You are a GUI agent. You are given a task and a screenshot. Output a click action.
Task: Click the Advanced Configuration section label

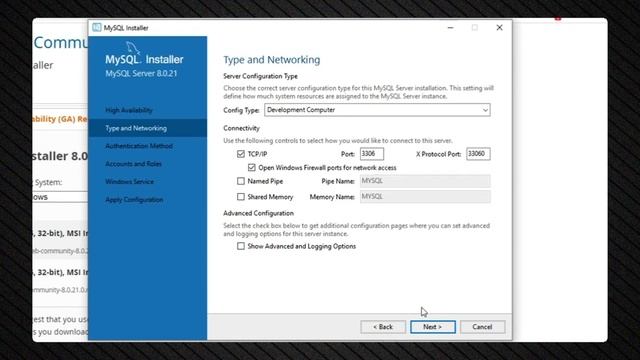[258, 213]
